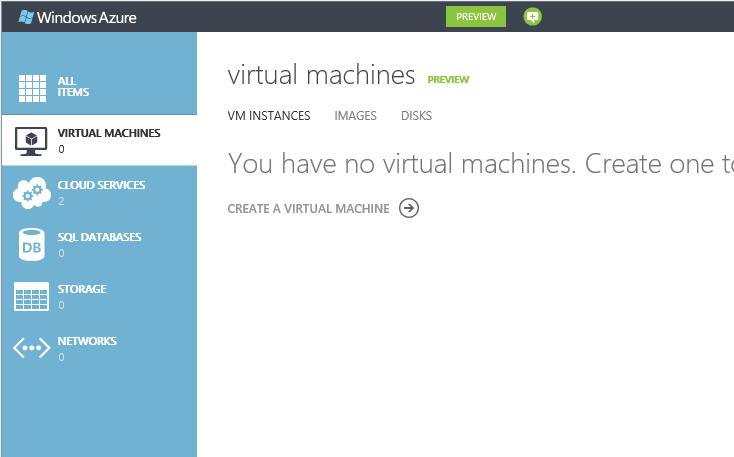The image size is (734, 457).
Task: Click the green PREVIEW button in header
Action: pyautogui.click(x=476, y=16)
